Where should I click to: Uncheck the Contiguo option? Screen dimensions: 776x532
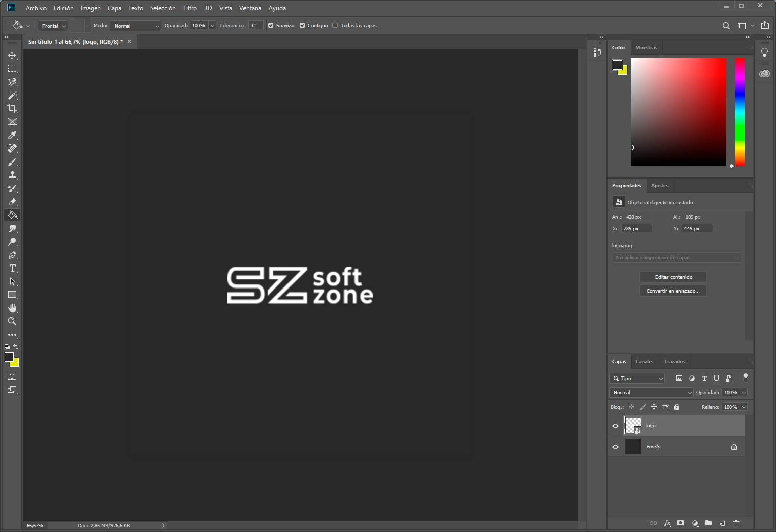point(302,26)
